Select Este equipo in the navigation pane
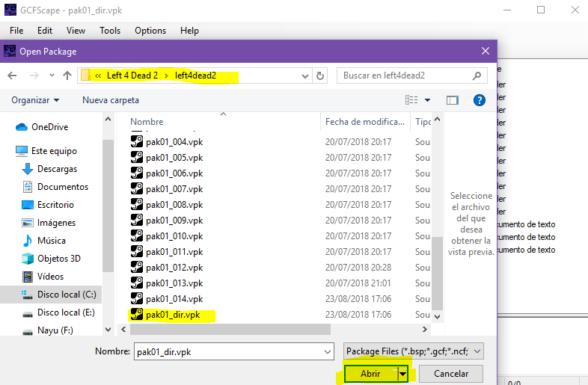 click(46, 151)
